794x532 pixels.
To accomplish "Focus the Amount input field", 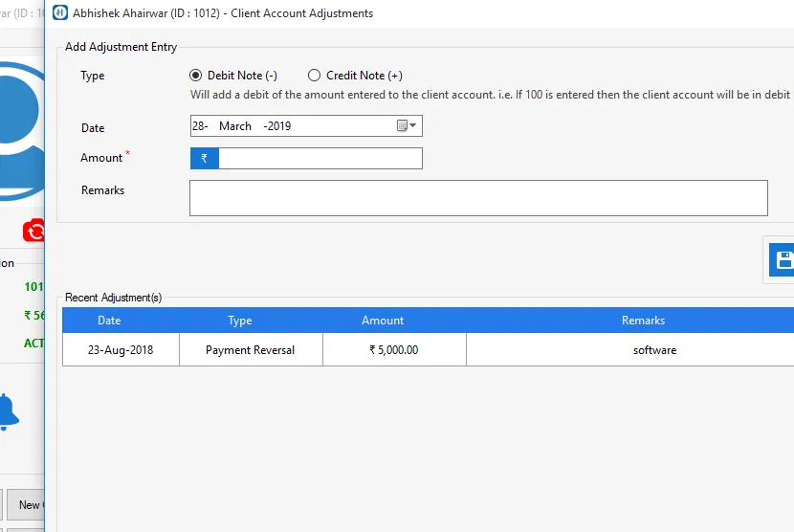I will [320, 159].
